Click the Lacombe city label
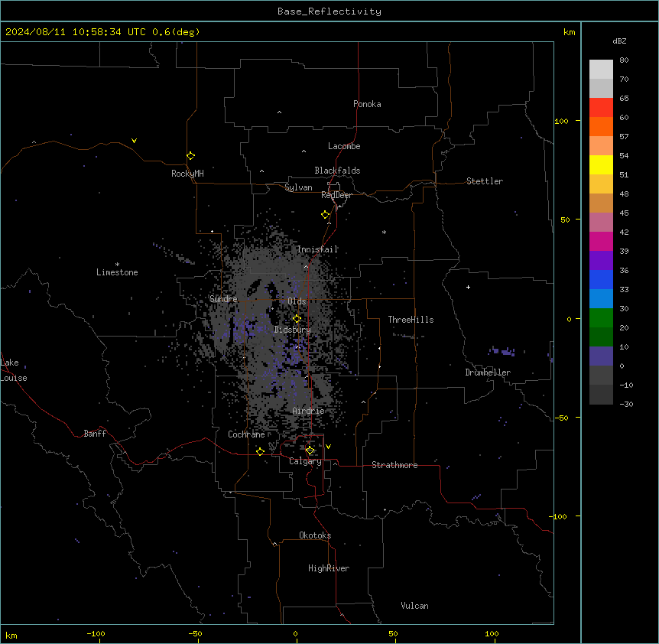This screenshot has width=659, height=644. (344, 146)
